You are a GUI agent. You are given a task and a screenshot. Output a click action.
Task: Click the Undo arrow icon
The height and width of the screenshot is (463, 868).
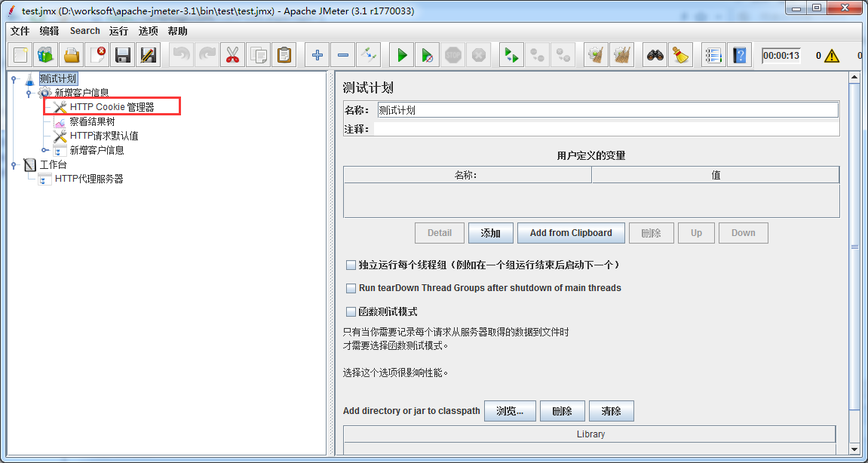tap(182, 55)
